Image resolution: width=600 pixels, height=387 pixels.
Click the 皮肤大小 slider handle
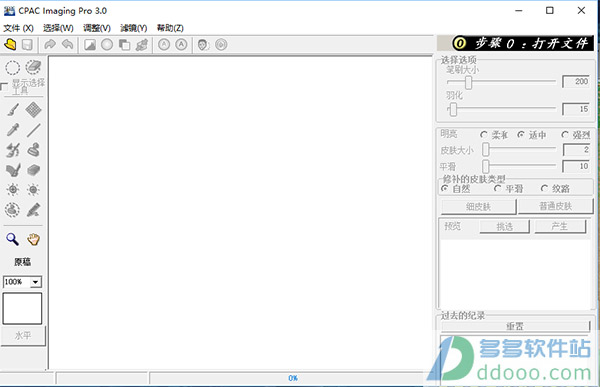pos(486,150)
